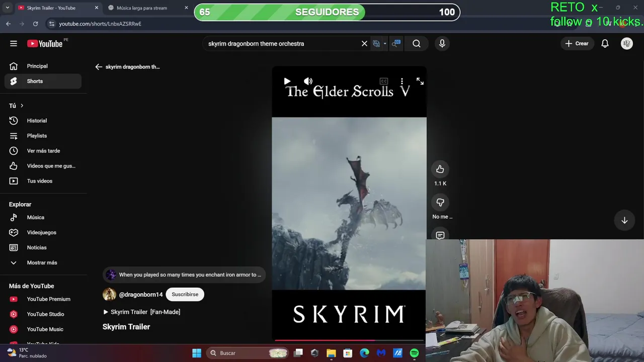The width and height of the screenshot is (644, 362).
Task: Go back using the arrow beside search title
Action: (x=99, y=67)
